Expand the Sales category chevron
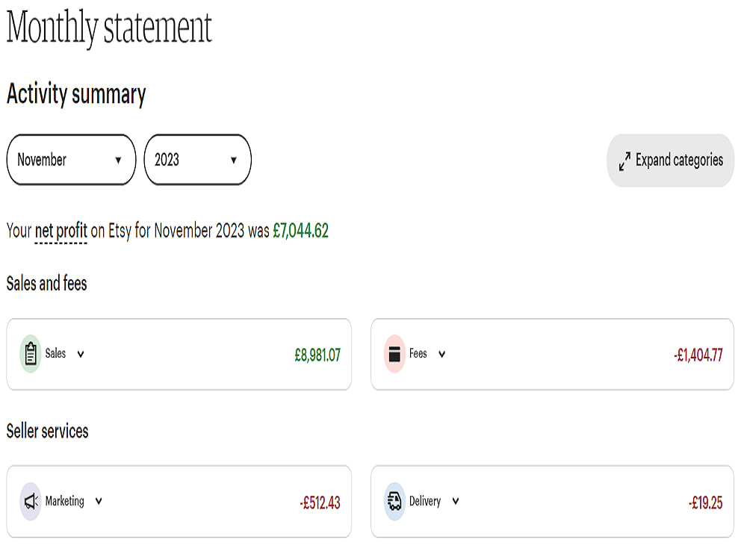Image resolution: width=747 pixels, height=560 pixels. (81, 354)
